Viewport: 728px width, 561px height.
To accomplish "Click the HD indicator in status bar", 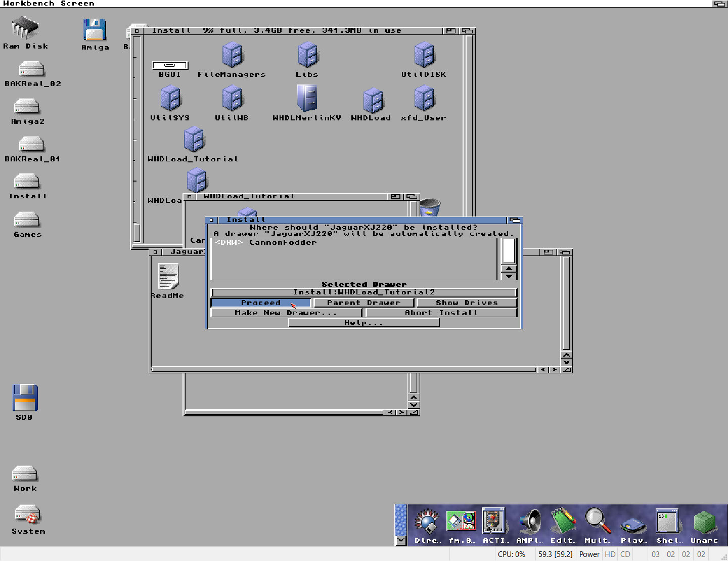I will pyautogui.click(x=610, y=554).
